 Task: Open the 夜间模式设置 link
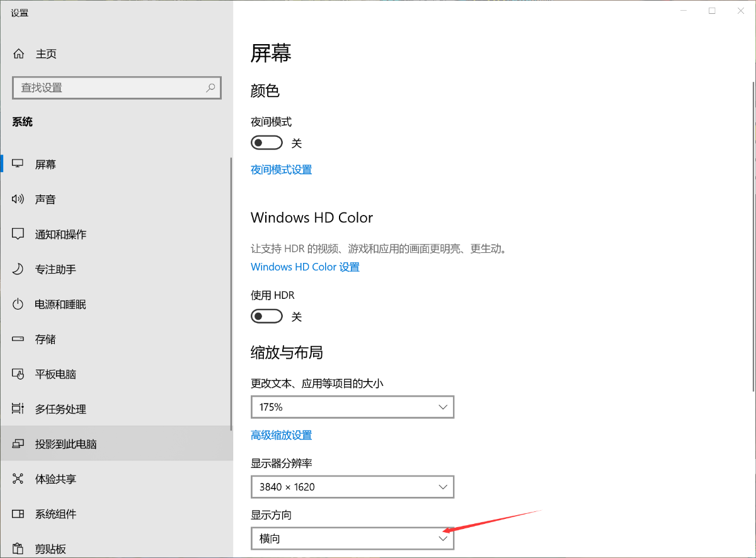click(x=281, y=170)
